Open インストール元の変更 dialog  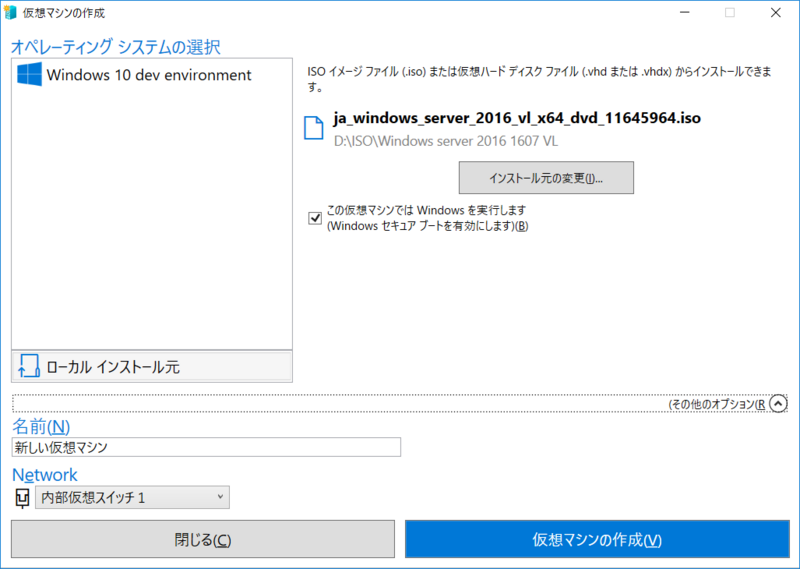[546, 178]
